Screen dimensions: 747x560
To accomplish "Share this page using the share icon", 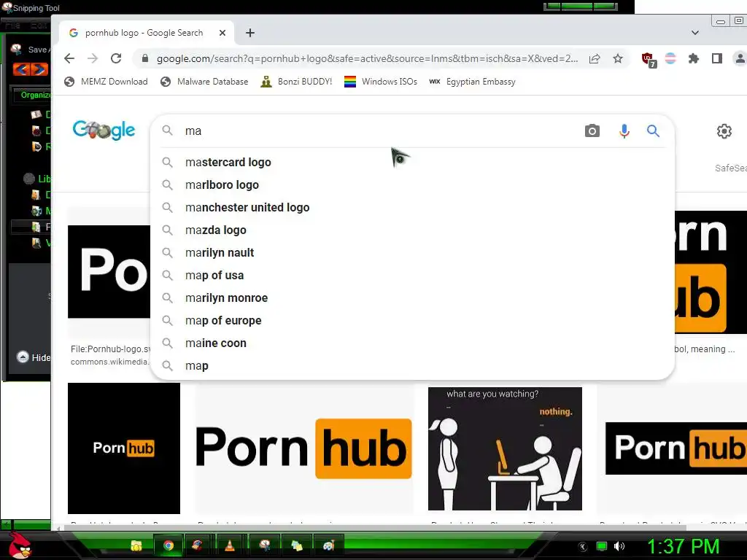I will (x=595, y=58).
